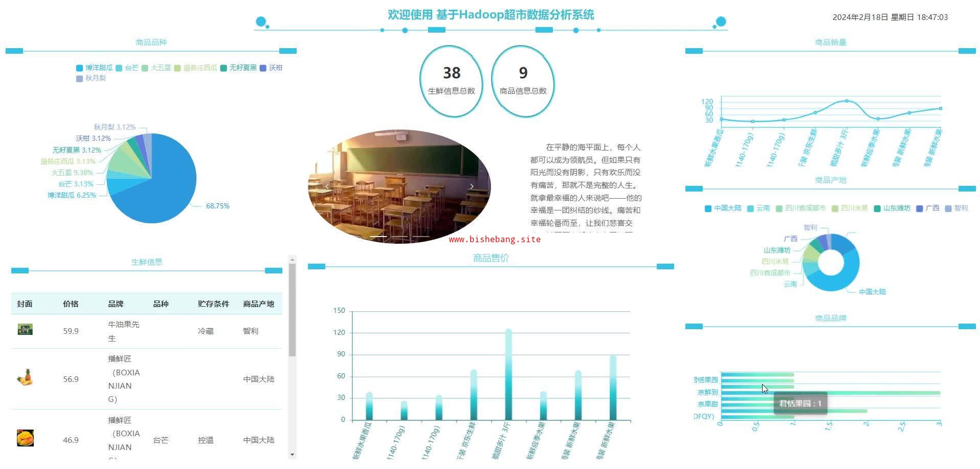Viewport: 980px width, 469px height.
Task: Toggle 台芒 legend entry in 商品品种 chart
Action: tap(127, 68)
